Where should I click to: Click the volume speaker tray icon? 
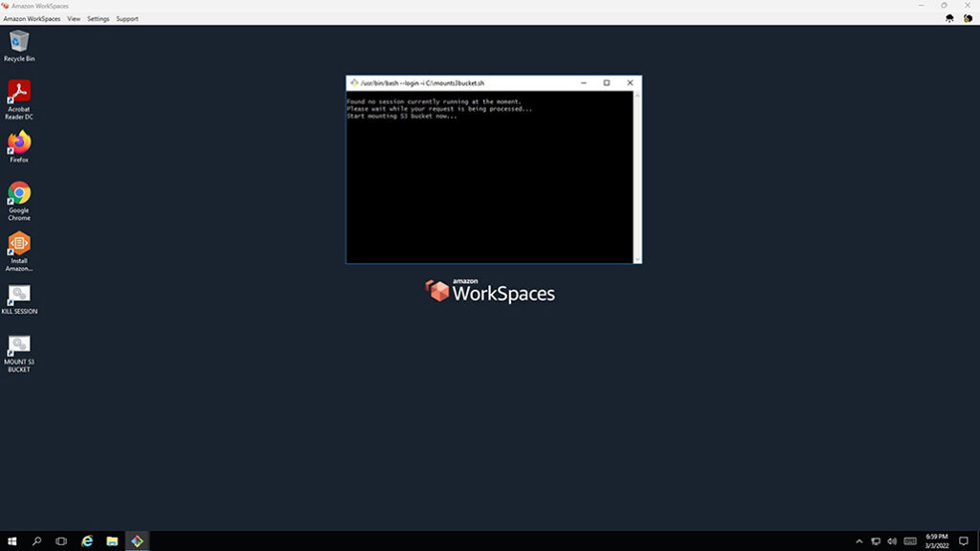coord(892,541)
